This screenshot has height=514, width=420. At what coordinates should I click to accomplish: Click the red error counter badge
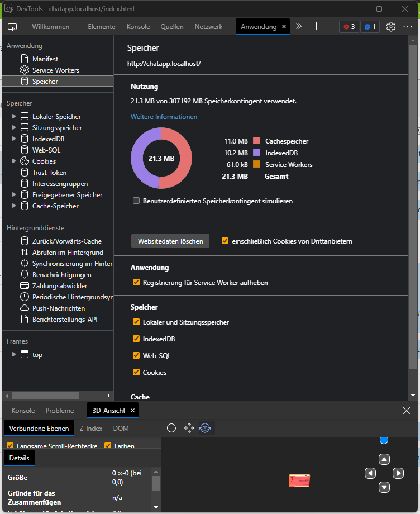(349, 27)
